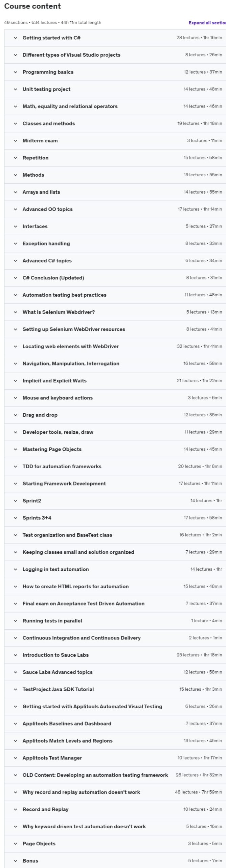Image resolution: width=226 pixels, height=868 pixels.
Task: Select the Exception handling section title
Action: [x=46, y=243]
